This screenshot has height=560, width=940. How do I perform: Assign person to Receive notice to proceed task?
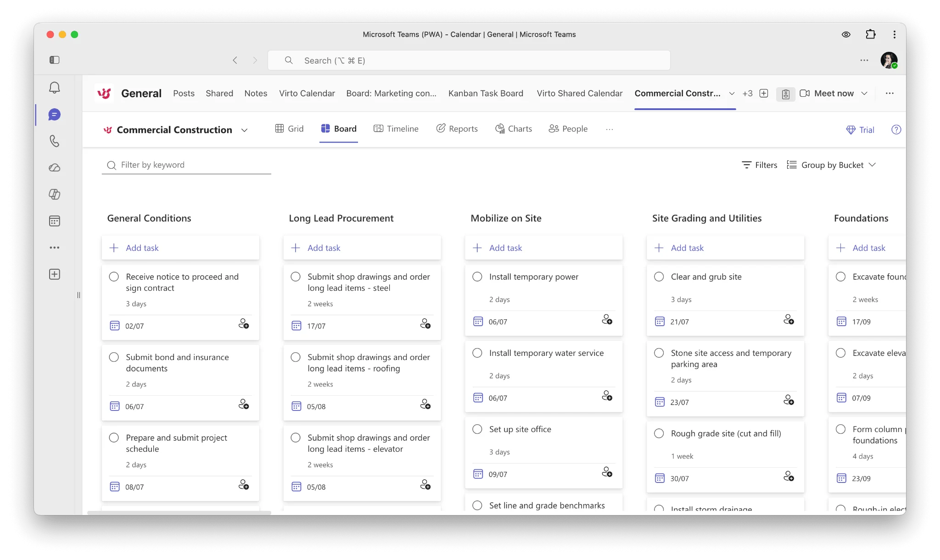click(244, 324)
